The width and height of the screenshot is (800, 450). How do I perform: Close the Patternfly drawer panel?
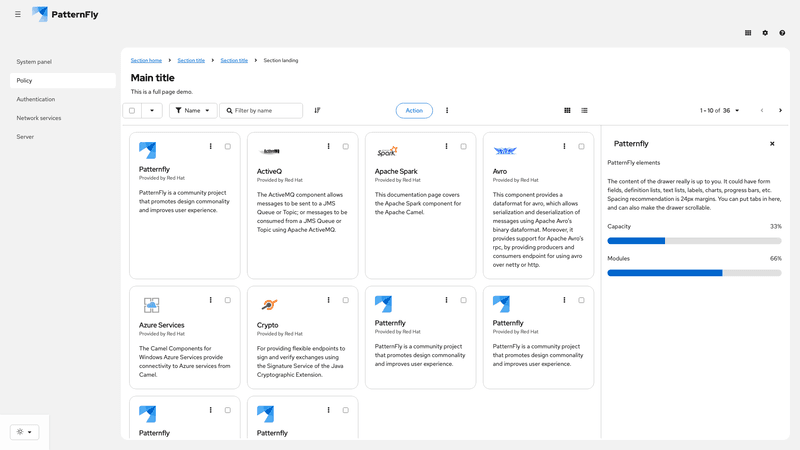[x=772, y=144]
